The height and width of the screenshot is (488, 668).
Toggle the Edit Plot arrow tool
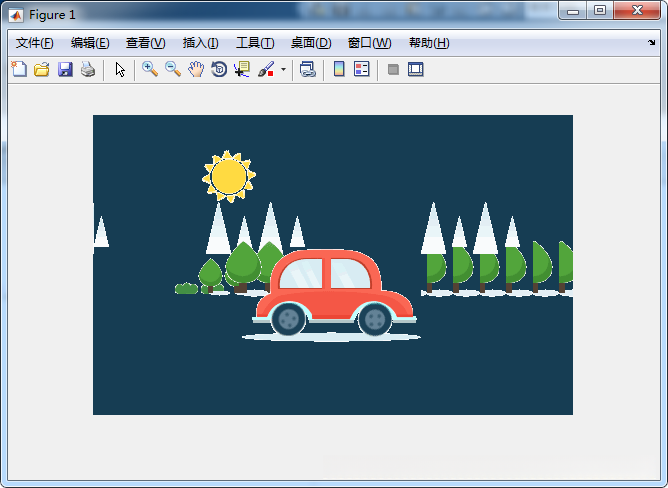[120, 70]
